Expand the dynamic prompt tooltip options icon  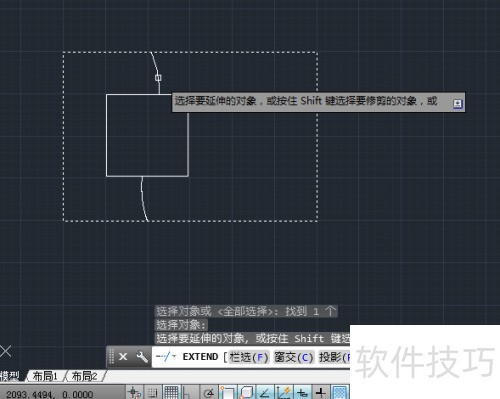coord(458,104)
